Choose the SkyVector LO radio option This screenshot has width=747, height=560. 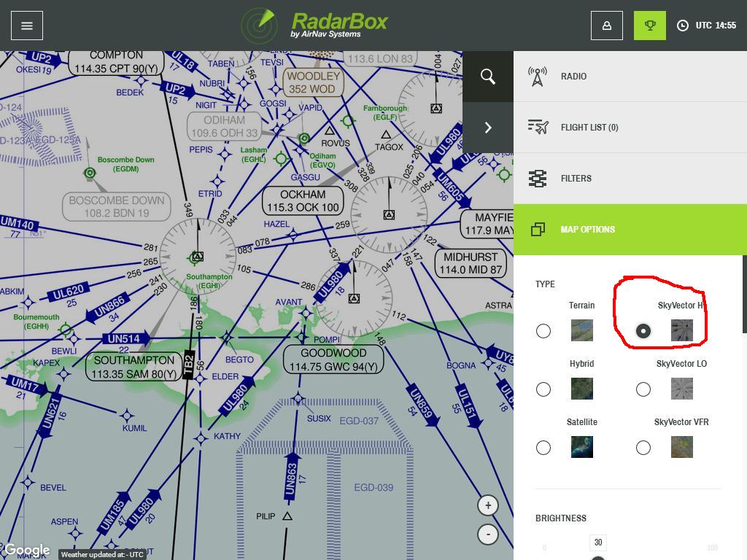tap(643, 389)
